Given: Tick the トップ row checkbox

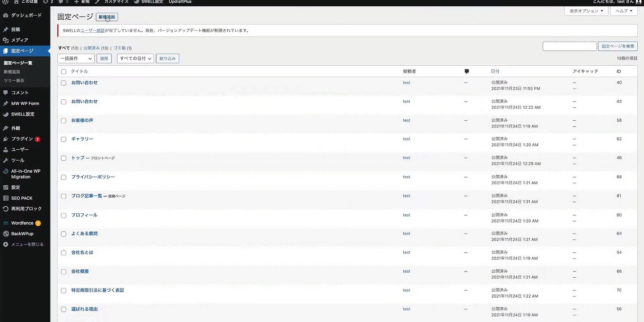Looking at the screenshot, I should tap(64, 158).
